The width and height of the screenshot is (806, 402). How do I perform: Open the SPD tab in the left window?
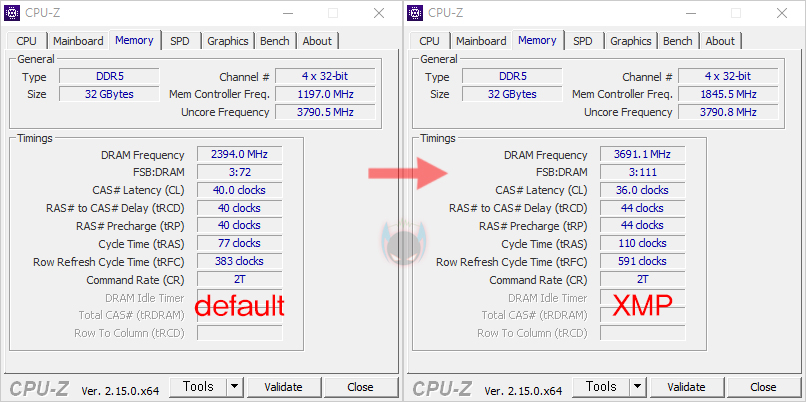[x=180, y=41]
